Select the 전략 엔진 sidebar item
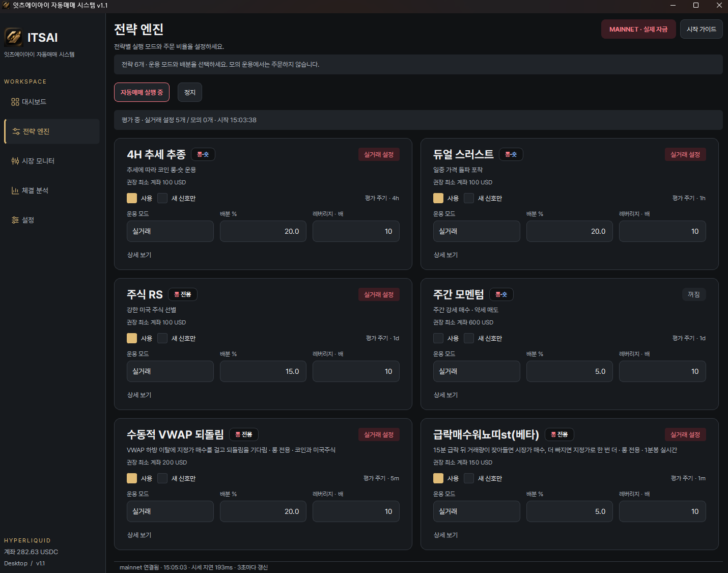Image resolution: width=728 pixels, height=573 pixels. (x=51, y=131)
